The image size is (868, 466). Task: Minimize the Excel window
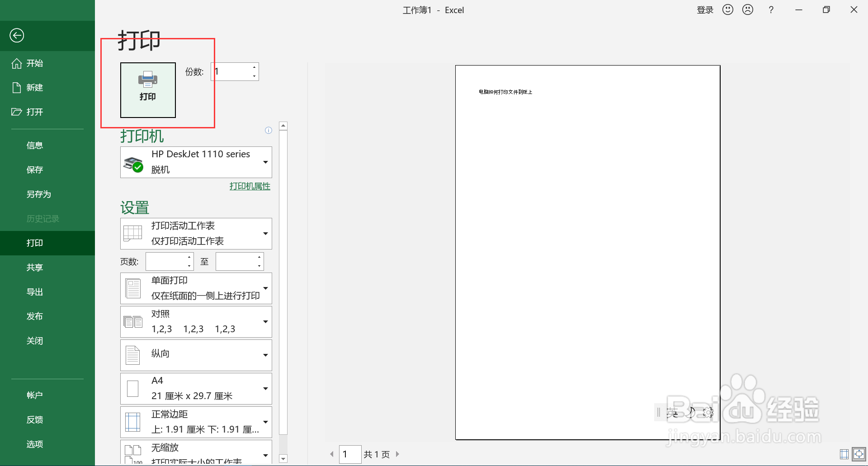click(x=799, y=10)
